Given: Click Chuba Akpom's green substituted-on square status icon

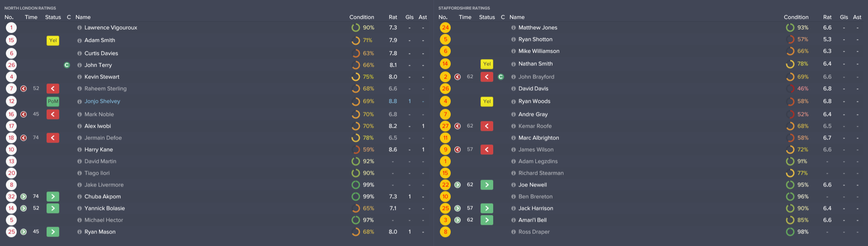Looking at the screenshot, I should pyautogui.click(x=52, y=197).
